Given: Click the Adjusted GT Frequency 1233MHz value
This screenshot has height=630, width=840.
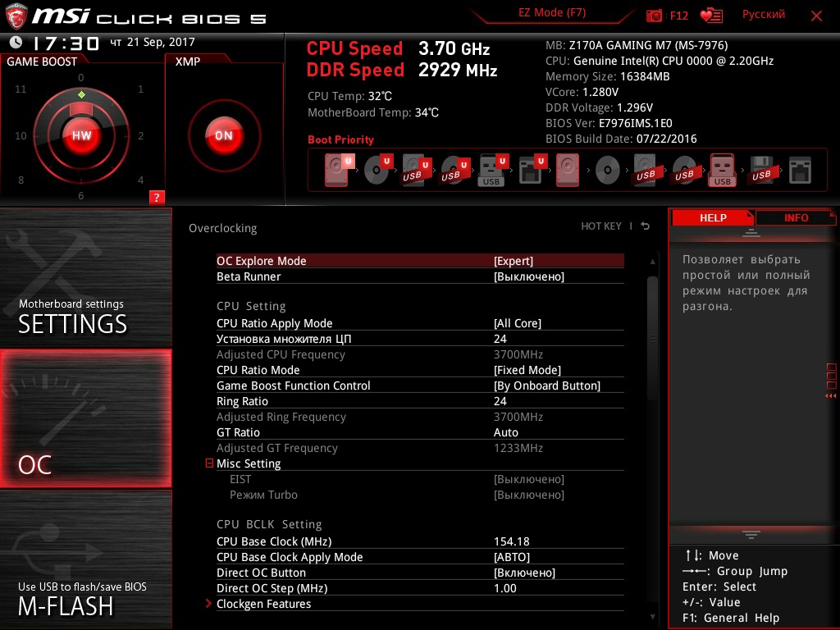Looking at the screenshot, I should click(518, 448).
